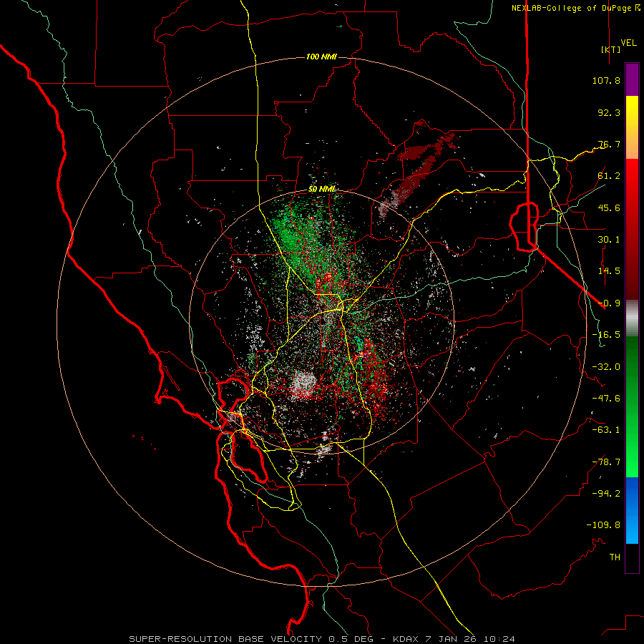Click the 45.6 velocity scale value

pos(609,208)
